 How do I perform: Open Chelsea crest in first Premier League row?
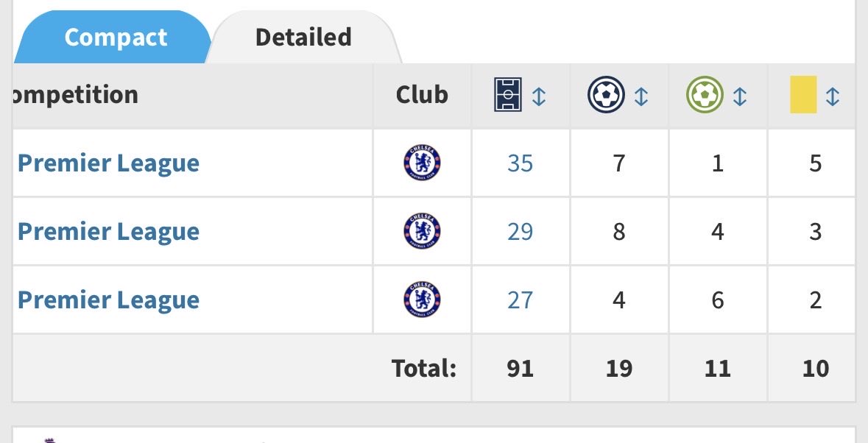pos(423,163)
